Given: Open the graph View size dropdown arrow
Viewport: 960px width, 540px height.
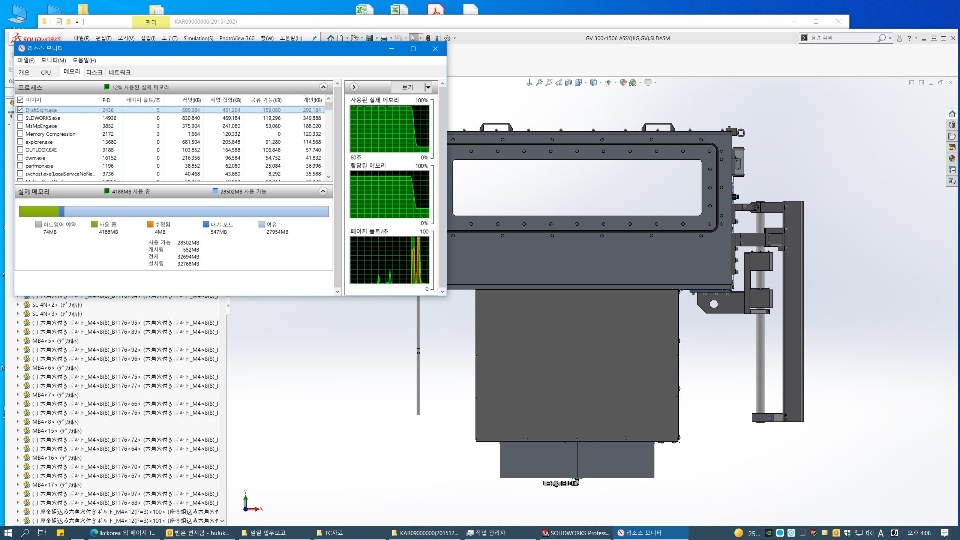Looking at the screenshot, I should coord(428,87).
